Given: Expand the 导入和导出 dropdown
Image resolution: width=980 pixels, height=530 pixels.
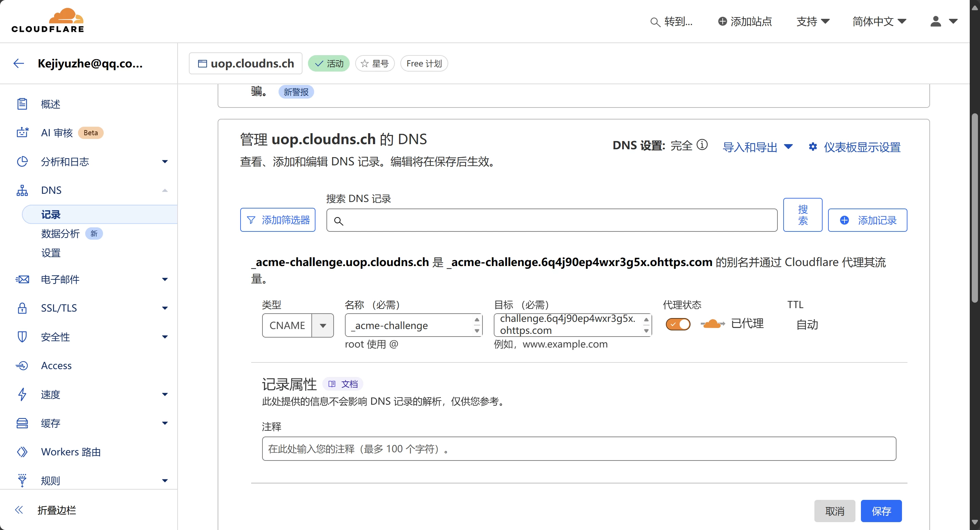Looking at the screenshot, I should point(757,147).
